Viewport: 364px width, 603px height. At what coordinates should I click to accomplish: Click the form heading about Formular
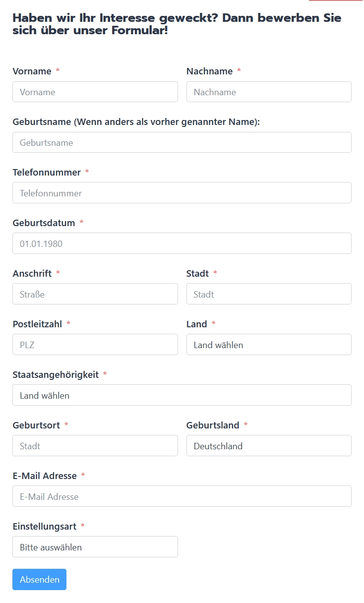pos(177,24)
